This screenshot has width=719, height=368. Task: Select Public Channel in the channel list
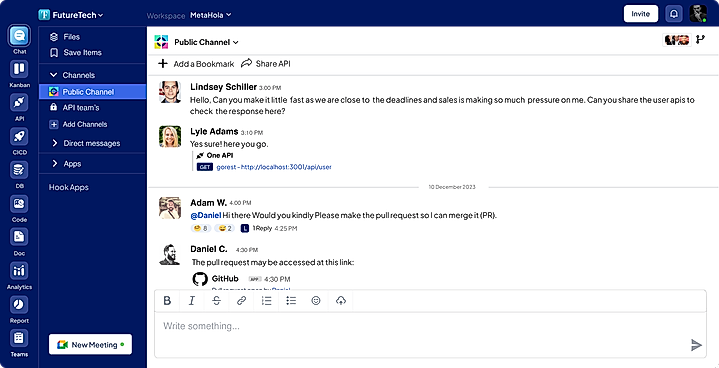click(92, 92)
